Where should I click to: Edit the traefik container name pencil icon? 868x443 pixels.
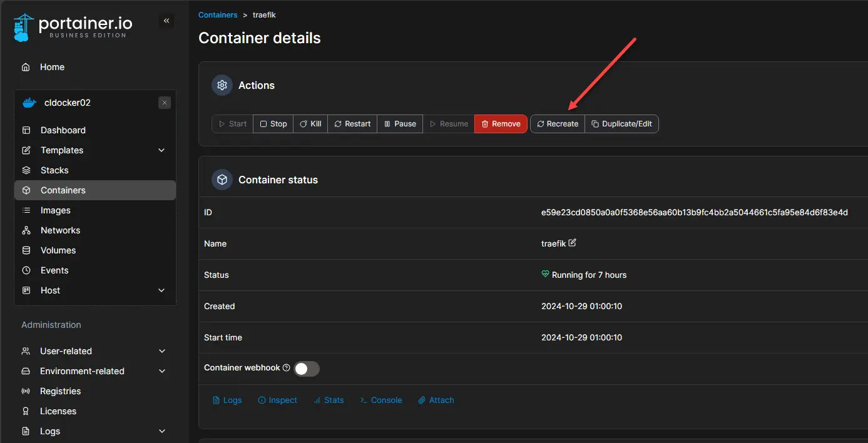click(572, 243)
